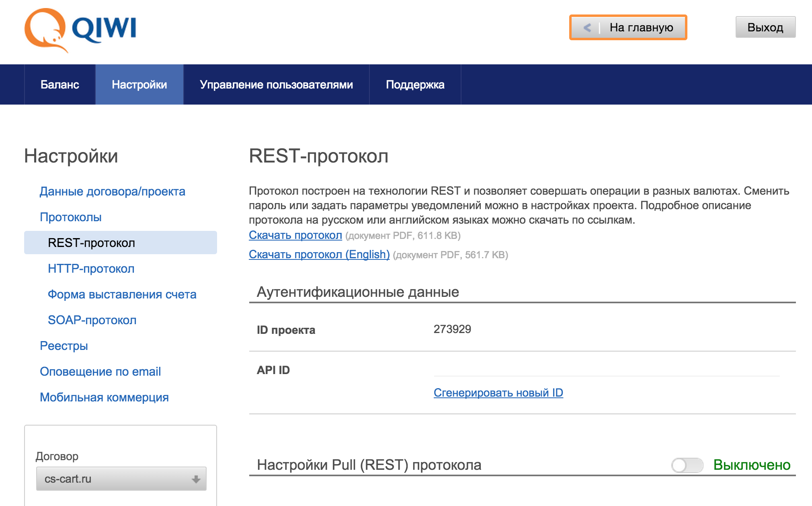Click Сгенерировать новый ID link

pos(498,393)
